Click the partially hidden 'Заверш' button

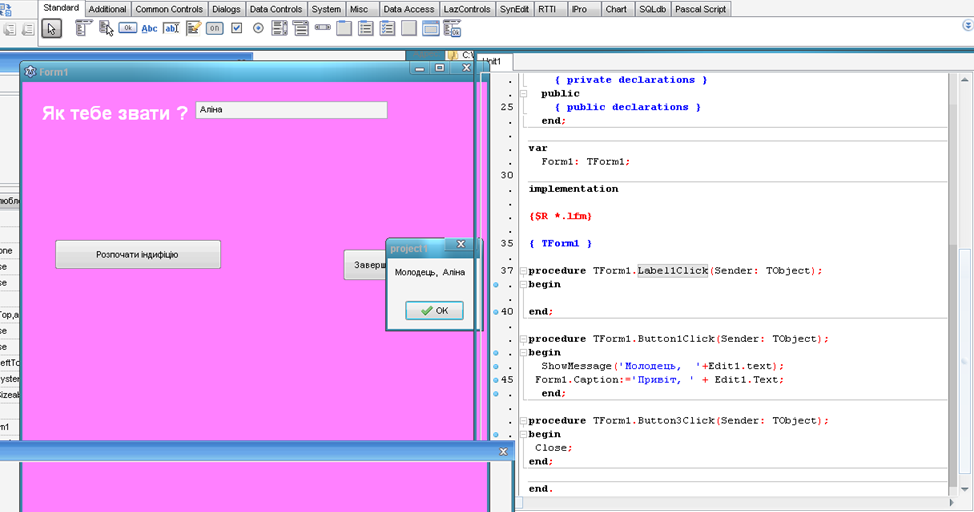coord(365,265)
